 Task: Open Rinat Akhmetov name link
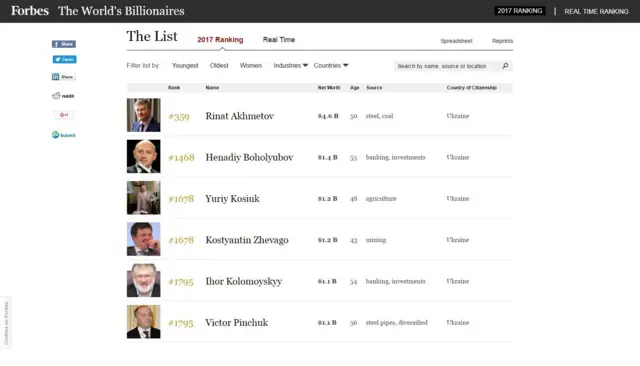[240, 116]
